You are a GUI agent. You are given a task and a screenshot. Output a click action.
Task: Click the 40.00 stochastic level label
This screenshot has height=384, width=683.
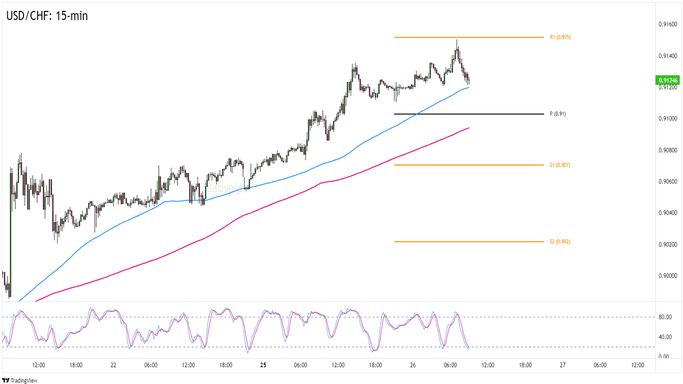[x=665, y=337]
